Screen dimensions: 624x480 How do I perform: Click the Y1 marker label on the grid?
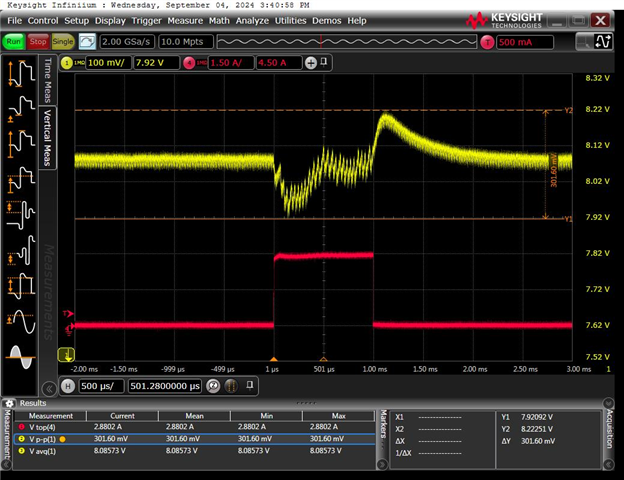pos(568,219)
